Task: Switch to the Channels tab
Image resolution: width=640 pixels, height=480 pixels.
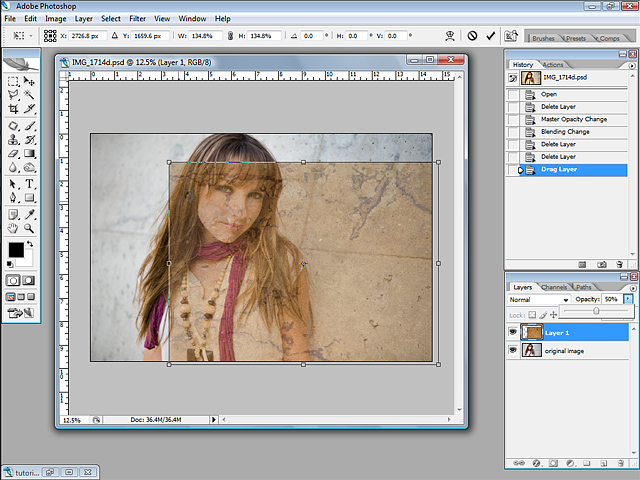Action: pos(554,287)
